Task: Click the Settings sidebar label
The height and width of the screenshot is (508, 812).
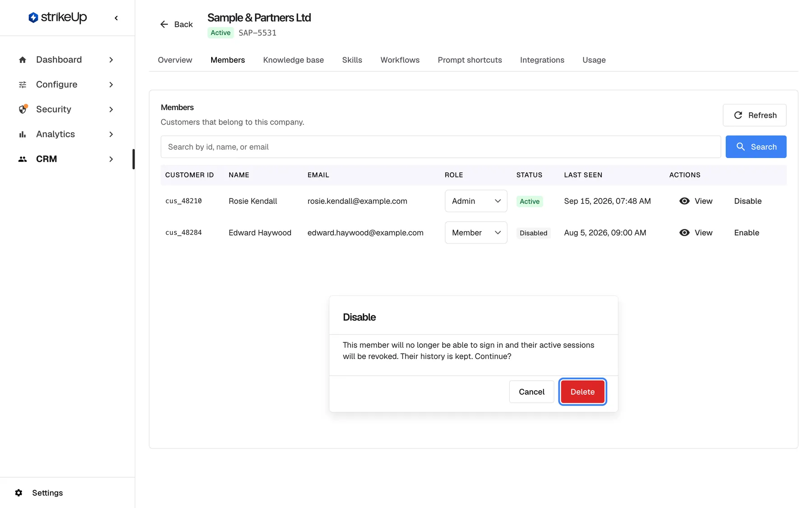Action: coord(47,493)
